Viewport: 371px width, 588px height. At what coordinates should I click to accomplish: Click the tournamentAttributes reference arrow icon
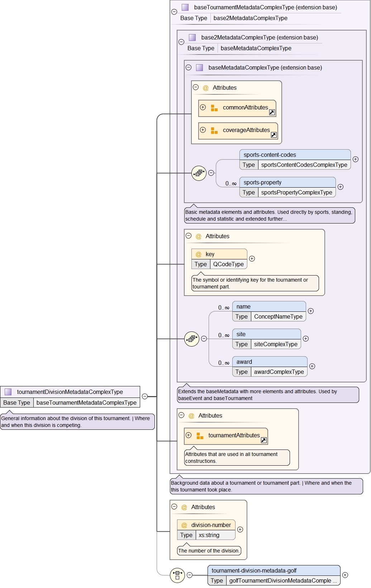[x=264, y=440]
